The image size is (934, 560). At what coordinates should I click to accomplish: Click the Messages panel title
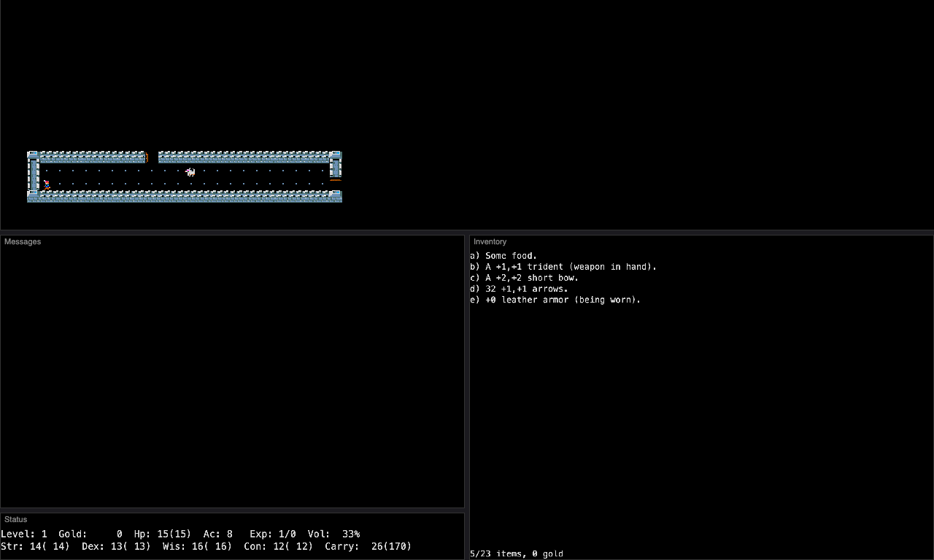pos(23,241)
